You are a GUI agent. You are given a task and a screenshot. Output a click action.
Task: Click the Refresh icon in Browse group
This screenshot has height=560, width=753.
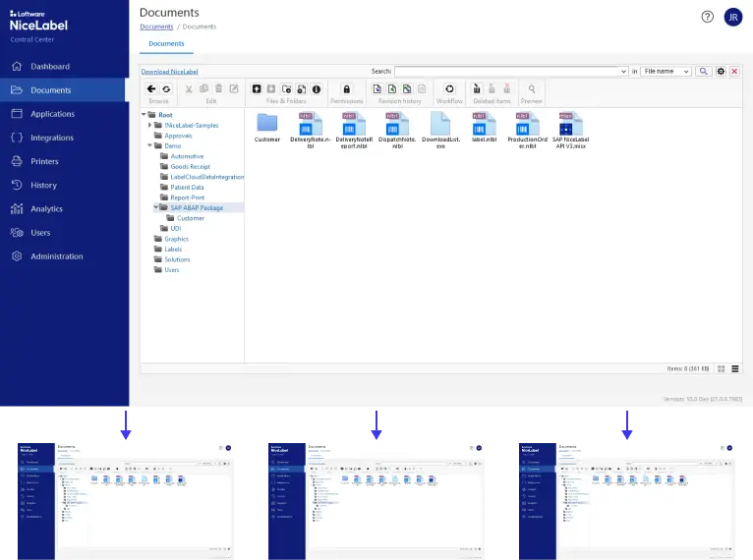coord(166,88)
